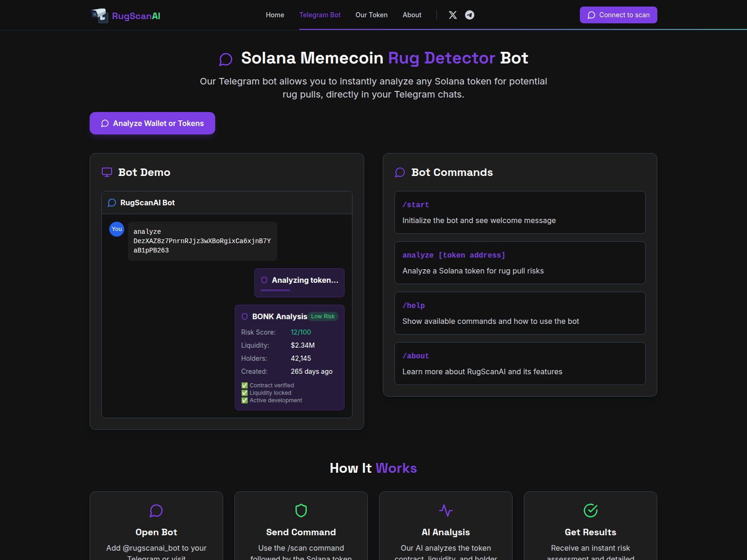Viewport: 747px width, 560px height.
Task: Click the 12/100 risk score value
Action: pos(301,332)
